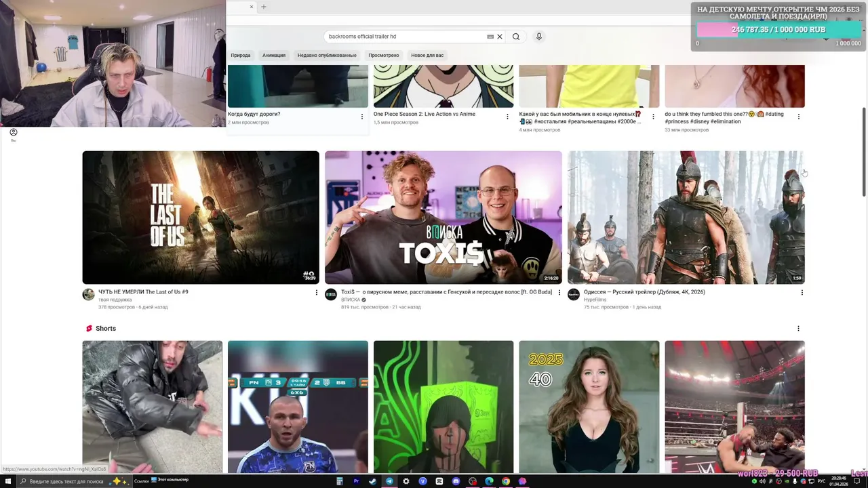The width and height of the screenshot is (868, 488).
Task: Open options for 'Какой у вас был мобильник' short
Action: [653, 117]
